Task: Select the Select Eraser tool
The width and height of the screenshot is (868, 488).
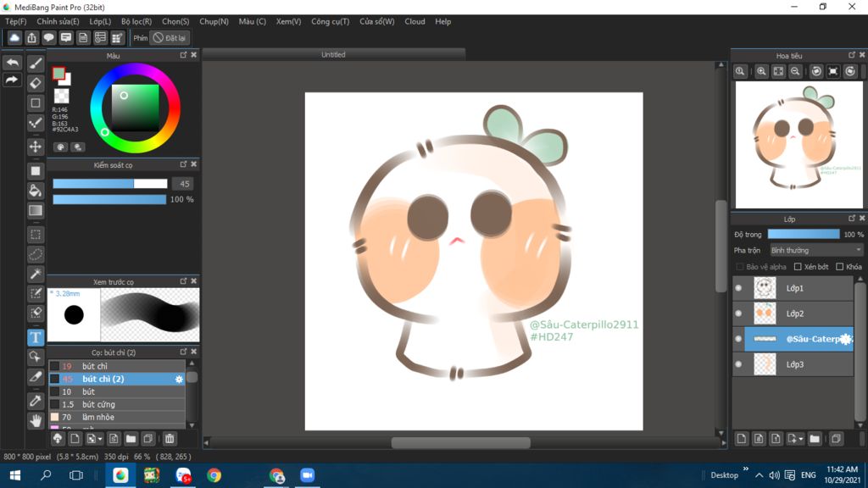Action: click(36, 313)
